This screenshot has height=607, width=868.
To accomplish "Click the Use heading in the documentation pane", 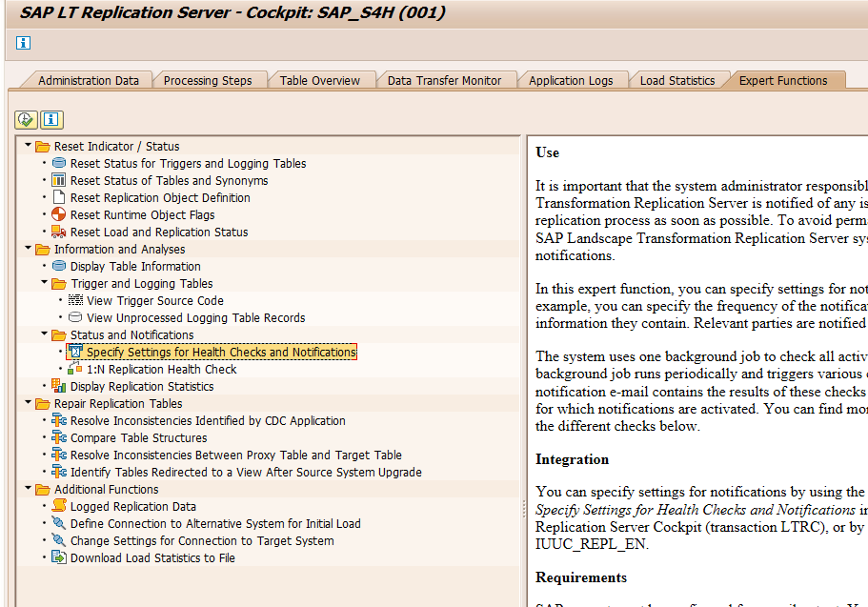I will (x=548, y=152).
